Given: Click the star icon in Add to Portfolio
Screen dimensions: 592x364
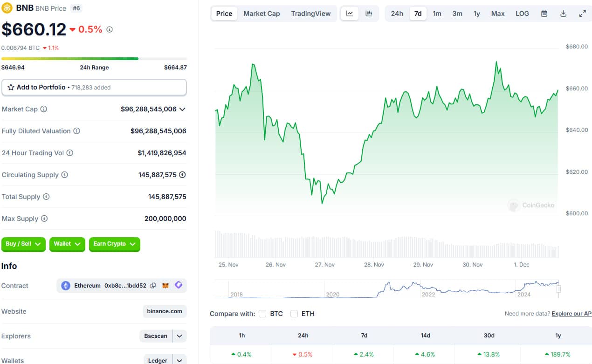Looking at the screenshot, I should pyautogui.click(x=11, y=87).
